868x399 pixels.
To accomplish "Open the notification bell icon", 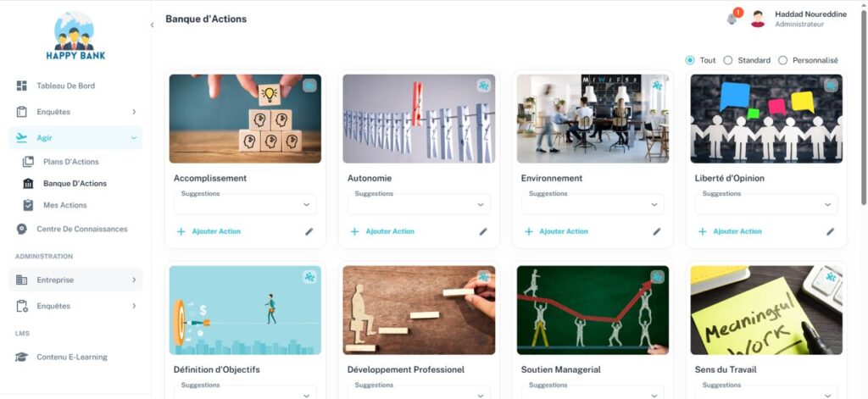I will (x=732, y=19).
